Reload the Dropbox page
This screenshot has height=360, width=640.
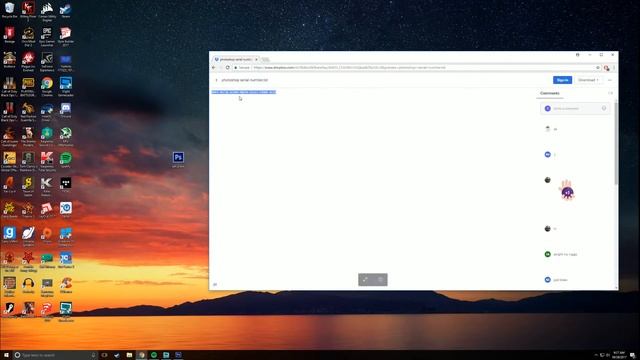click(227, 67)
